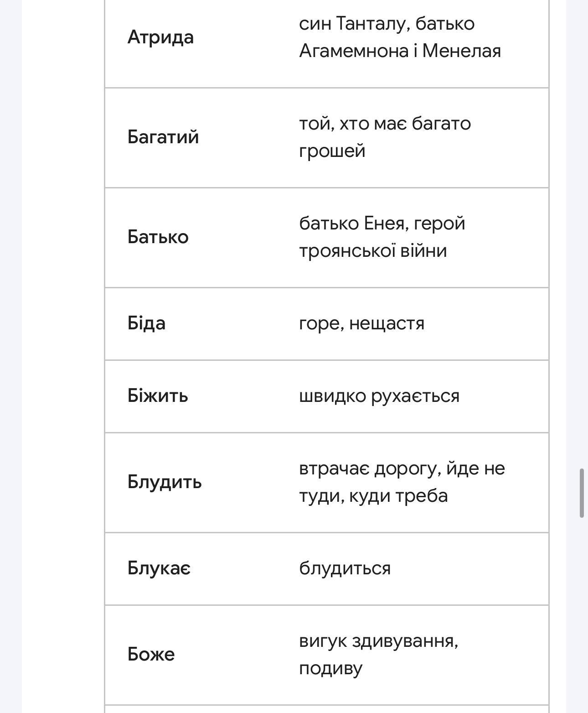
Task: Select the term Блудить
Action: (x=164, y=482)
